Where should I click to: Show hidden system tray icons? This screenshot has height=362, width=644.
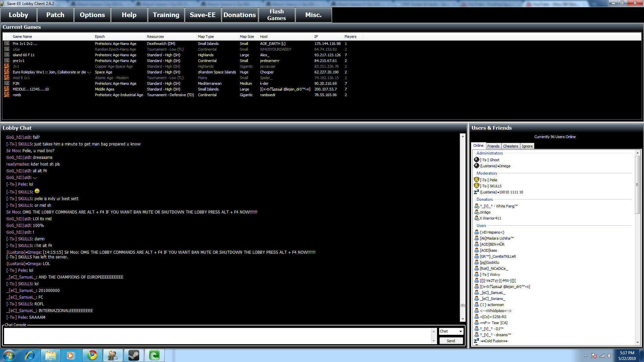[x=586, y=356]
